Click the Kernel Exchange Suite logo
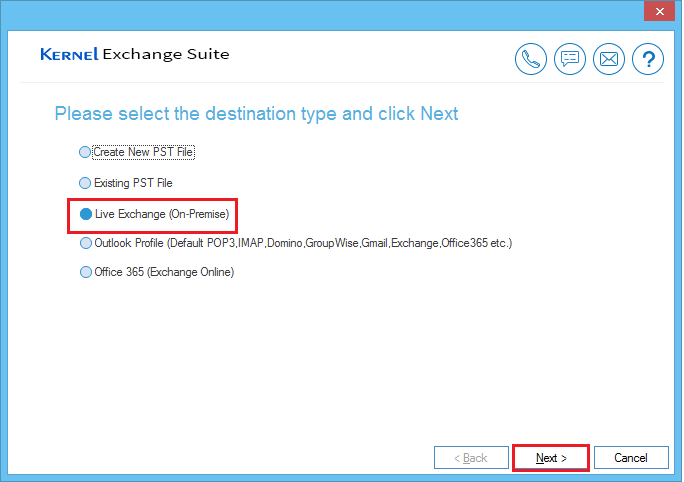Image resolution: width=684 pixels, height=482 pixels. [135, 54]
